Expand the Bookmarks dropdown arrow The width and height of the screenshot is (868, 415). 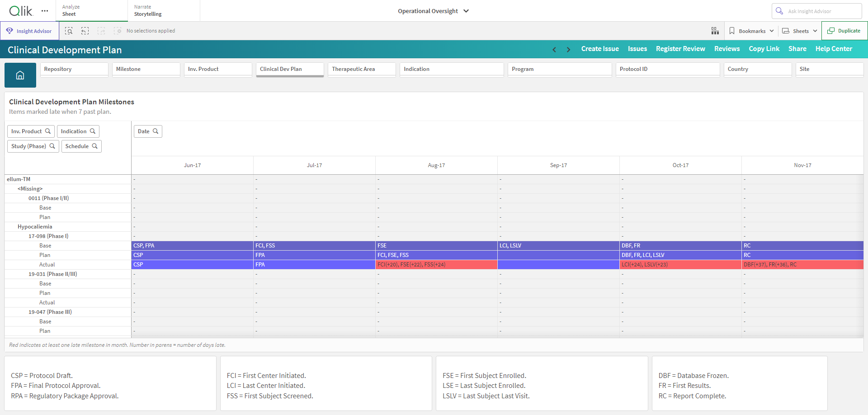[x=772, y=31]
